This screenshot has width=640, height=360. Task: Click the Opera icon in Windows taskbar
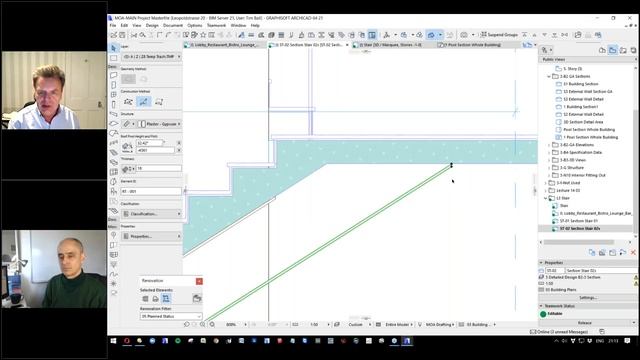click(x=127, y=341)
